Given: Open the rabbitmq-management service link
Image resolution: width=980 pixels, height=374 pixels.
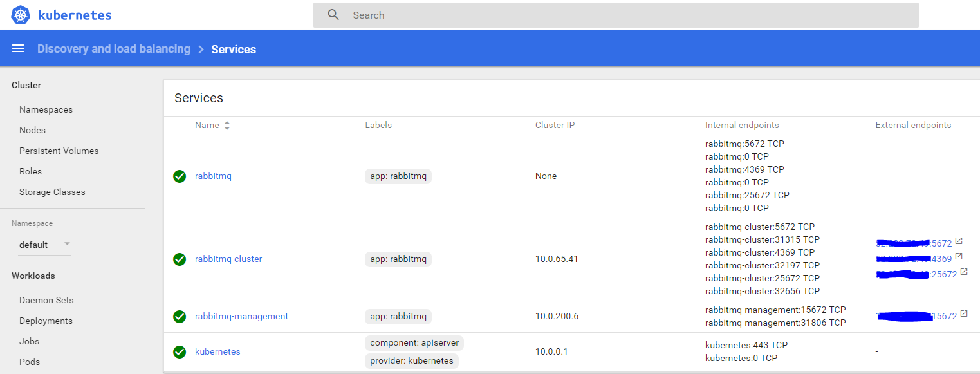Looking at the screenshot, I should pyautogui.click(x=241, y=317).
